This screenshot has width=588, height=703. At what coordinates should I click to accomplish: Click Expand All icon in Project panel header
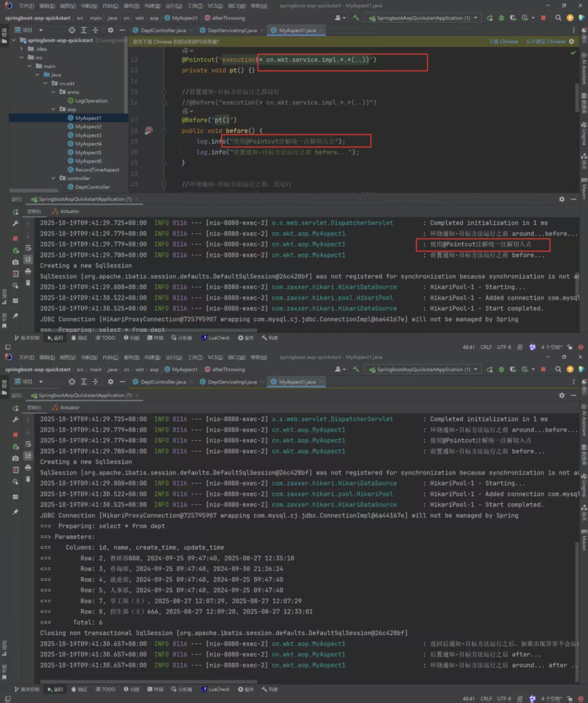(84, 30)
